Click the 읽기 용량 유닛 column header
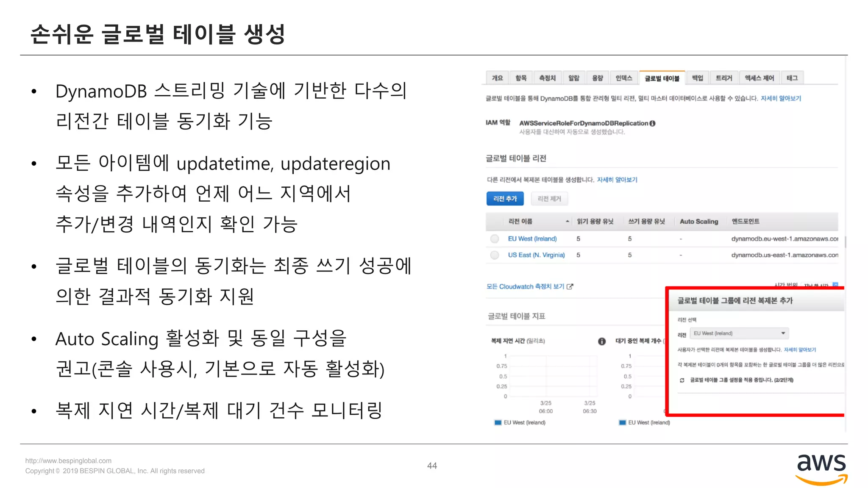 click(x=595, y=221)
